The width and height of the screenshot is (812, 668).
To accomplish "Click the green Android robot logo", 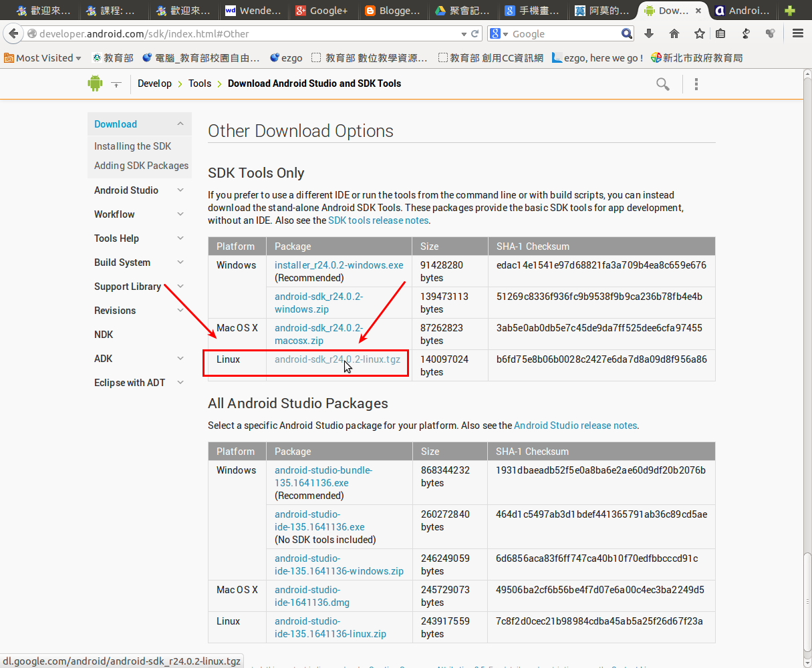I will 95,83.
